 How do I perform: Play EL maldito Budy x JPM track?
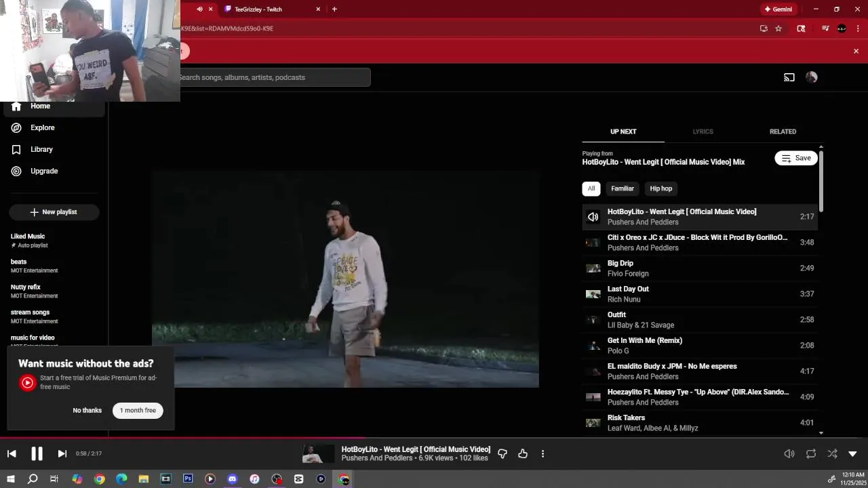pos(700,371)
